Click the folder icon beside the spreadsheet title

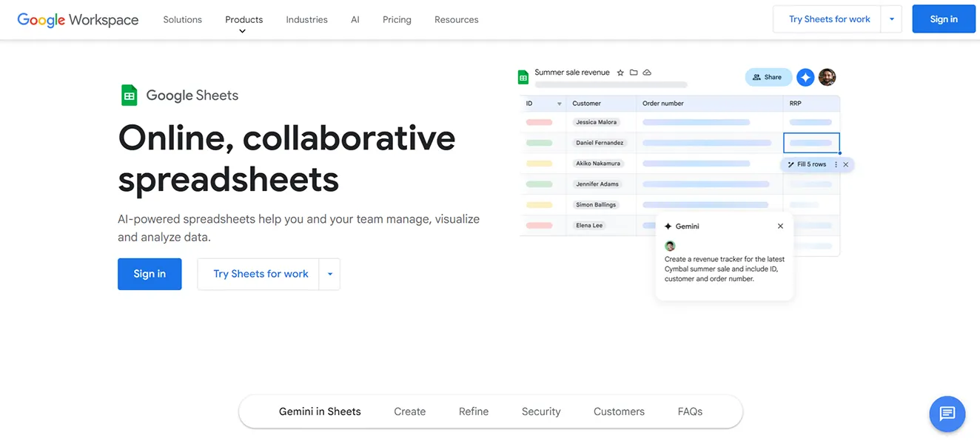click(x=634, y=72)
